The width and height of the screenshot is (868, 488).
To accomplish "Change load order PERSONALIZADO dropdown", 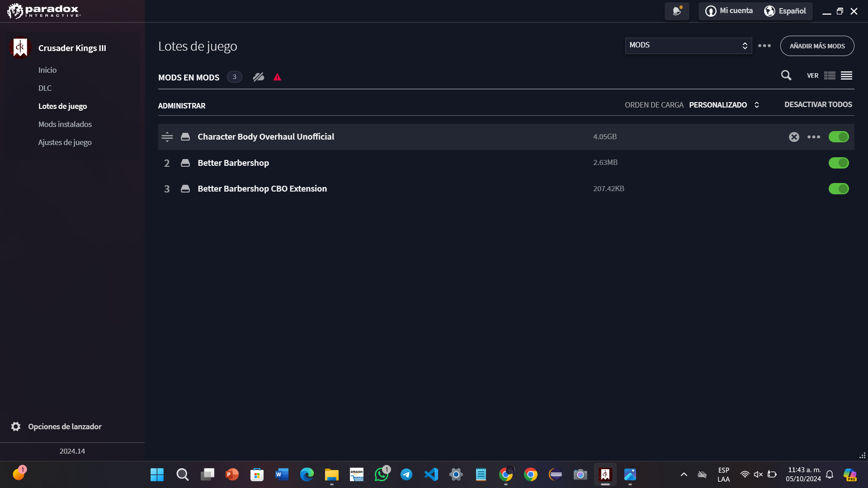I will pos(724,105).
